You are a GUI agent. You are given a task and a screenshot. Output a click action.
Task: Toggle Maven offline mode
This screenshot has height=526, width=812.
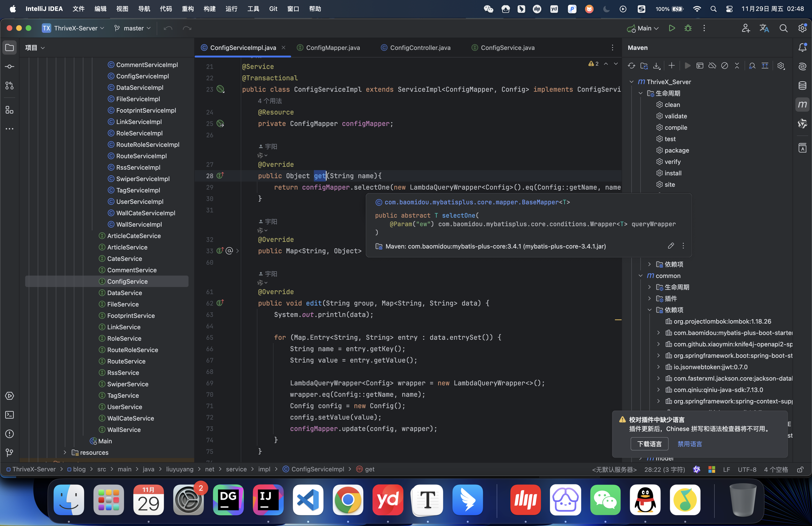pos(712,66)
